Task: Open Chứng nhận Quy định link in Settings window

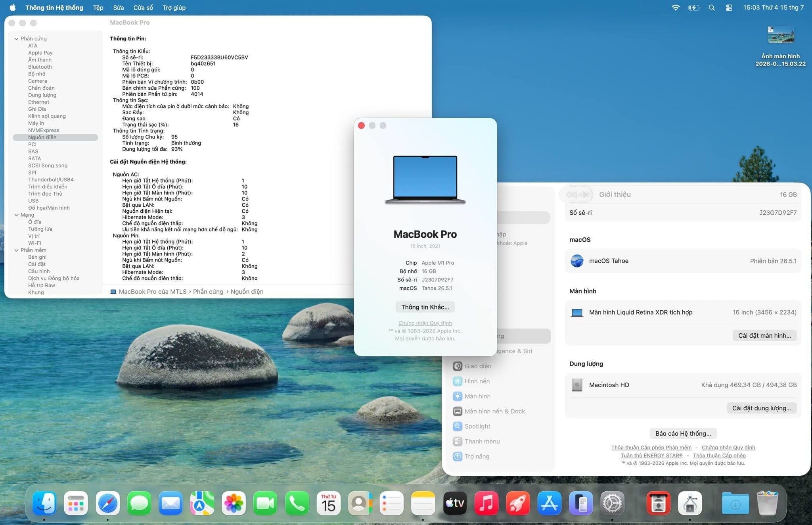Action: click(728, 448)
